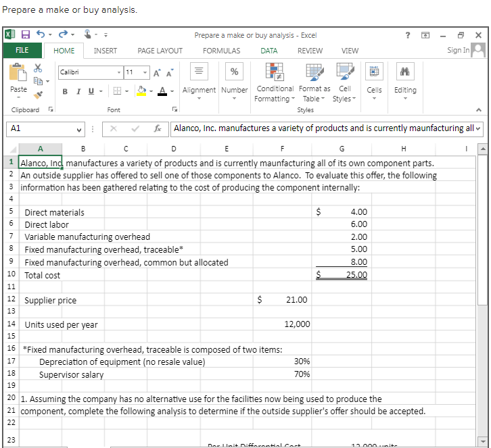491x448 pixels.
Task: Collapse the ribbon with the caret
Action: pyautogui.click(x=478, y=110)
